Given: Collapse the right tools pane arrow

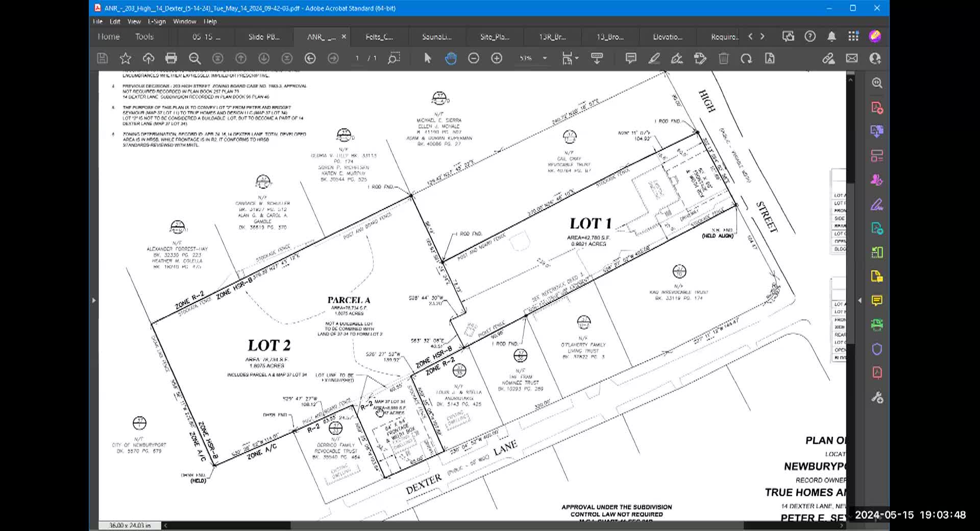Looking at the screenshot, I should point(860,300).
